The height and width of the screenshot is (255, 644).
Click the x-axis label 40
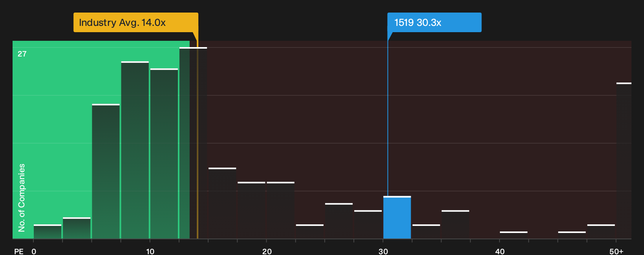(500, 251)
